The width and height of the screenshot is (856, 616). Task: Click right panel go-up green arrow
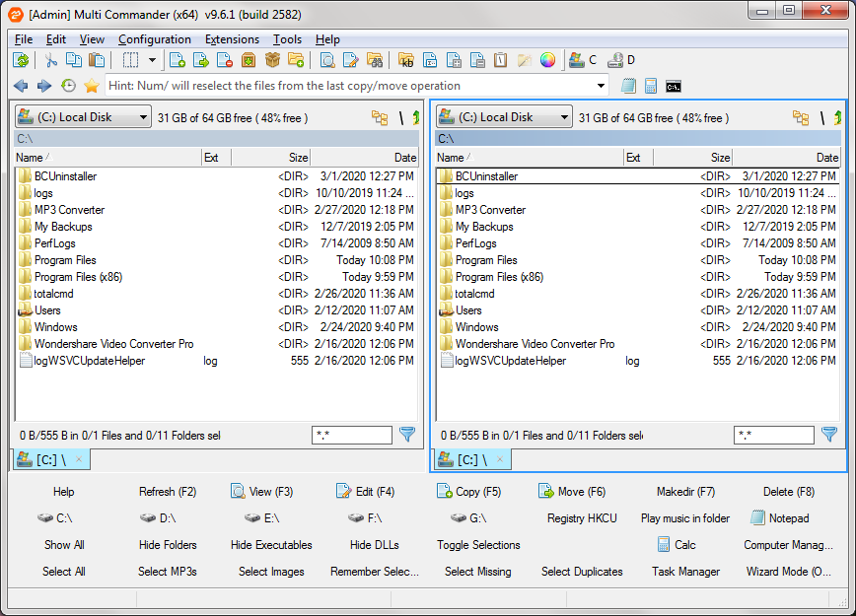pos(837,117)
